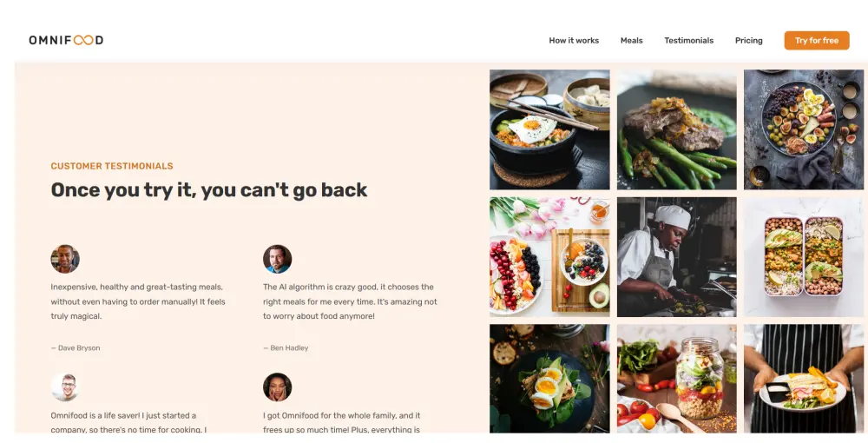Open the meal prep containers photo
Viewport: 868px width, 443px height.
[x=803, y=257]
